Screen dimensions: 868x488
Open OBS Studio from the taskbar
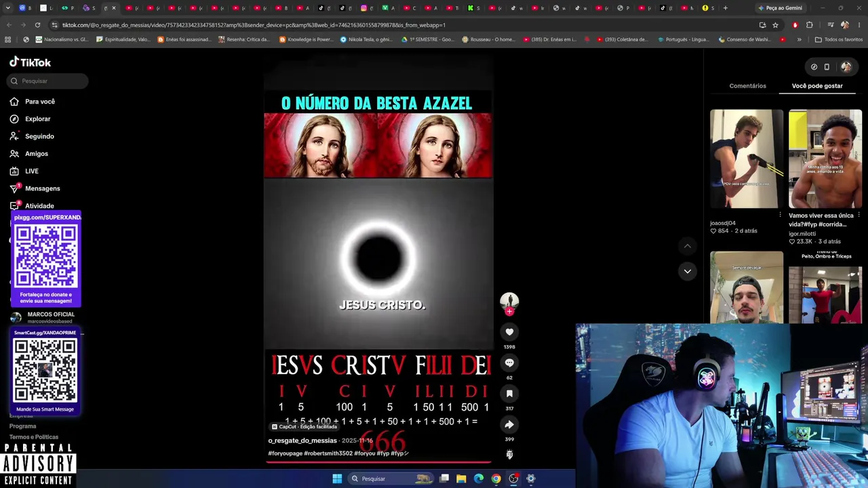pyautogui.click(x=513, y=479)
